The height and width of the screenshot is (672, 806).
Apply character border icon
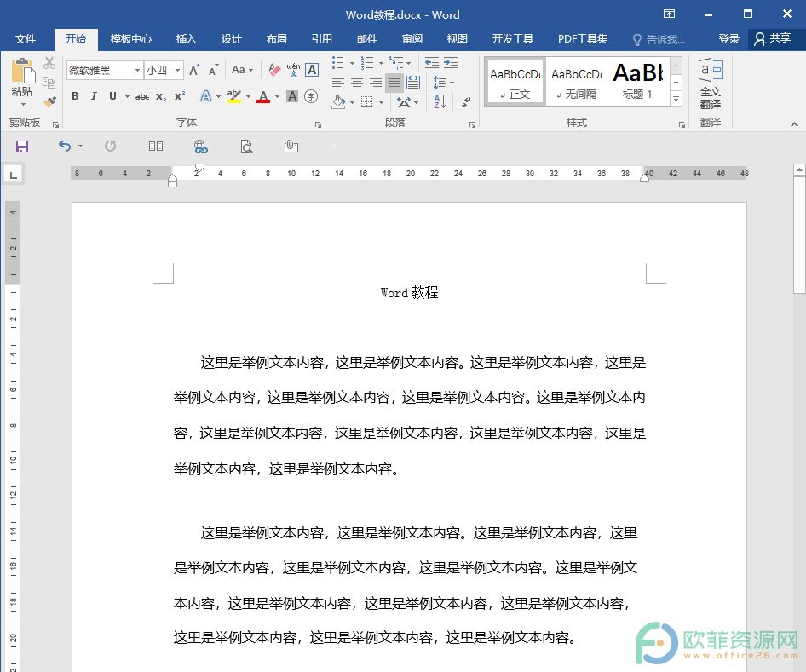coord(312,70)
